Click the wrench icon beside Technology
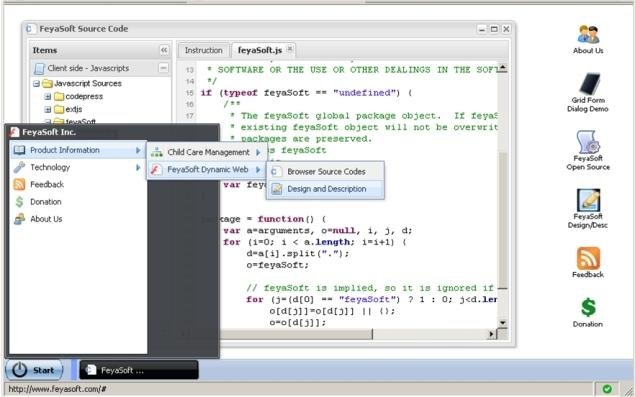 point(19,167)
